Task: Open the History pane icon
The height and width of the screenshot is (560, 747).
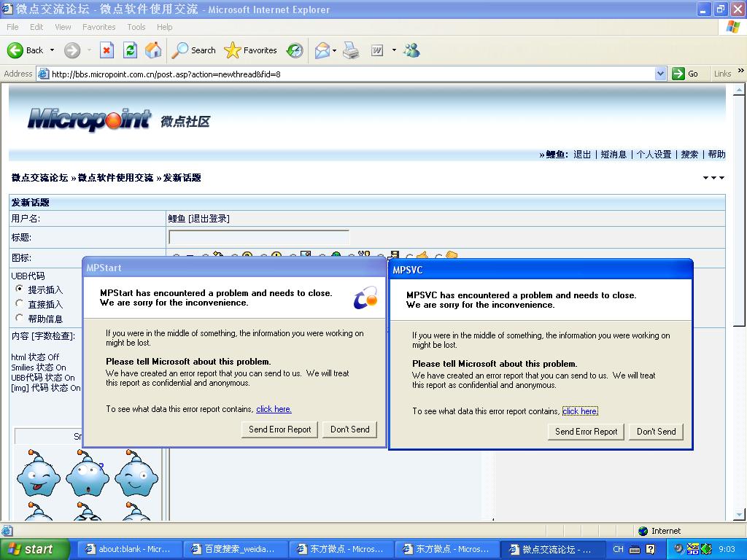Action: pos(295,50)
